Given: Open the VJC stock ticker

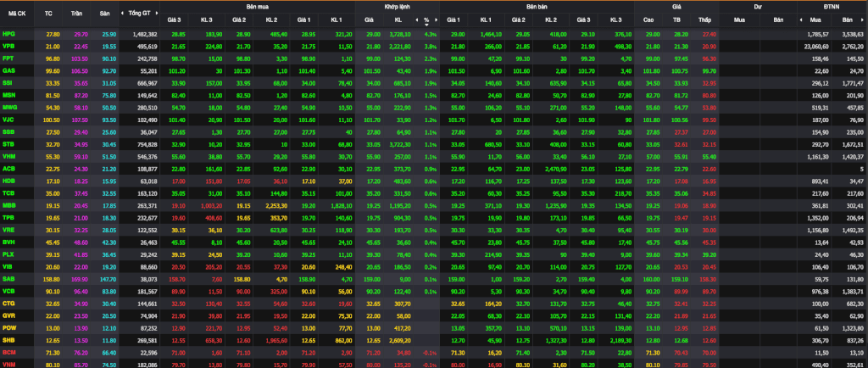Looking at the screenshot, I should tap(8, 119).
